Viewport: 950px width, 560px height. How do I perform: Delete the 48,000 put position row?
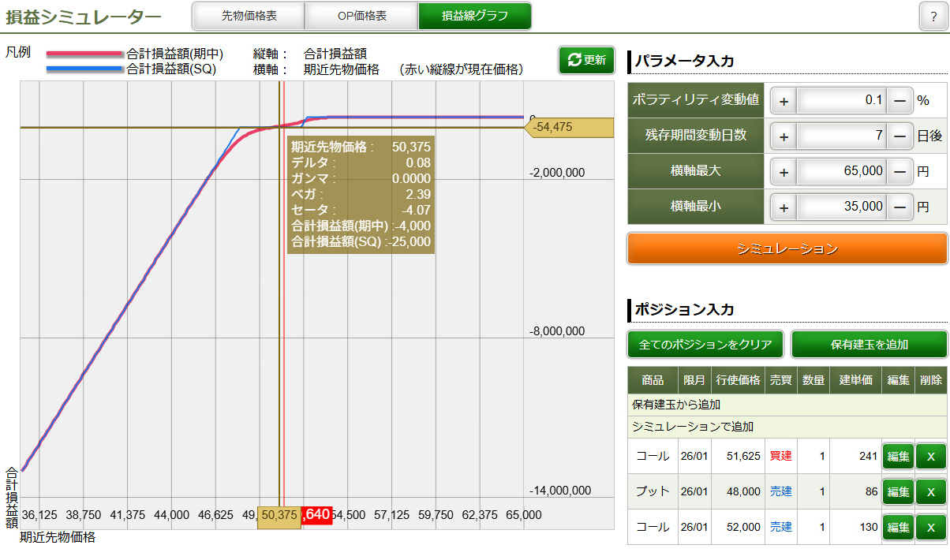click(930, 491)
